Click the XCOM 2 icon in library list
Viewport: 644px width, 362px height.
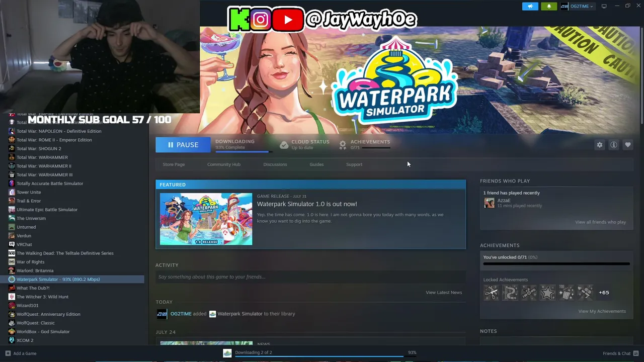pyautogui.click(x=12, y=340)
